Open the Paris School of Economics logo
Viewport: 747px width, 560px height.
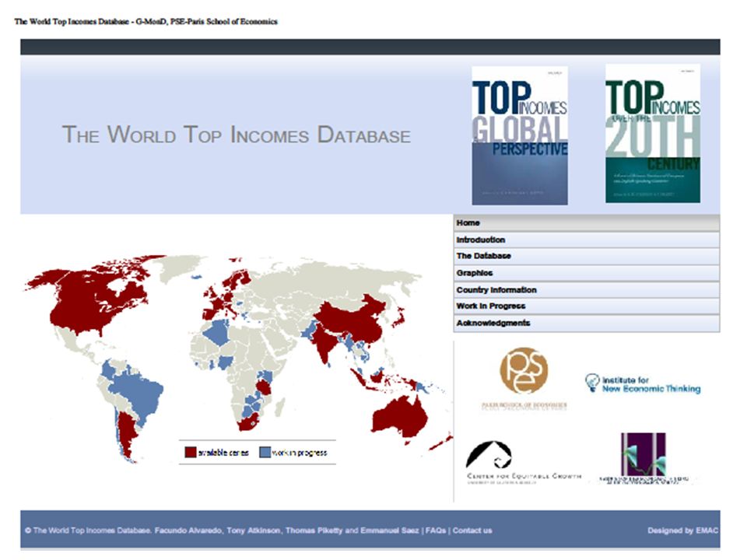tap(524, 379)
